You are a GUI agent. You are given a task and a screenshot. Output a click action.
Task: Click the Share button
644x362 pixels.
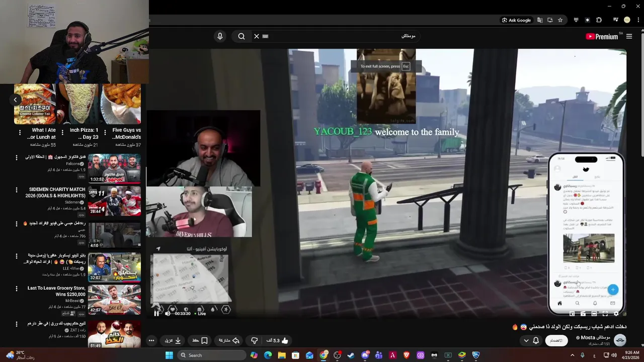point(229,340)
